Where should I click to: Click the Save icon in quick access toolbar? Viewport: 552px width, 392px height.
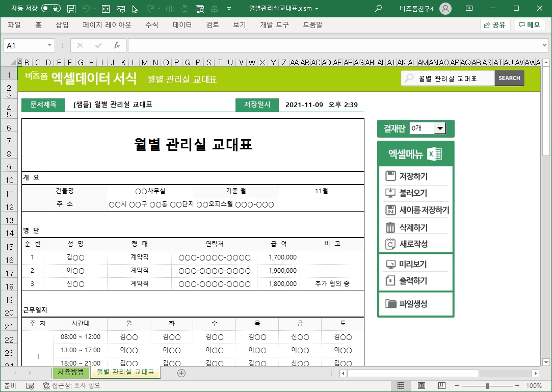pyautogui.click(x=72, y=9)
